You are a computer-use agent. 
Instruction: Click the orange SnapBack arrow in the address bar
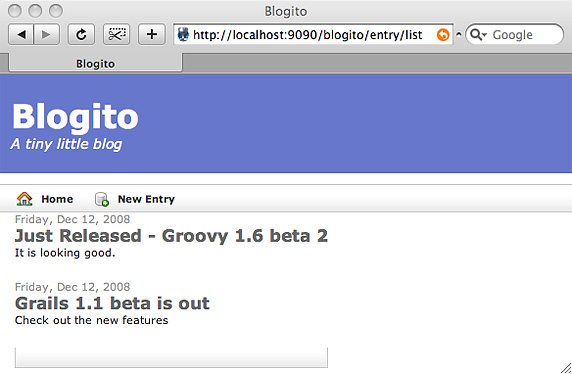pos(443,35)
